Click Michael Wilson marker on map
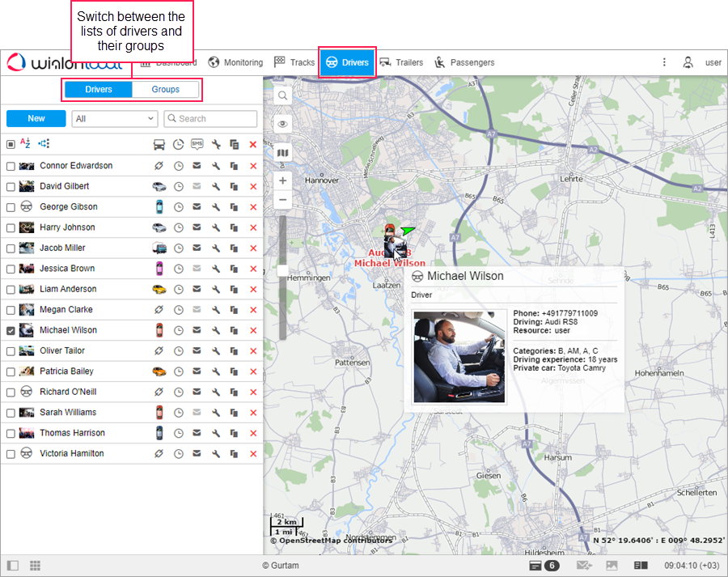Screen dimensions: 728x577 (x=396, y=246)
